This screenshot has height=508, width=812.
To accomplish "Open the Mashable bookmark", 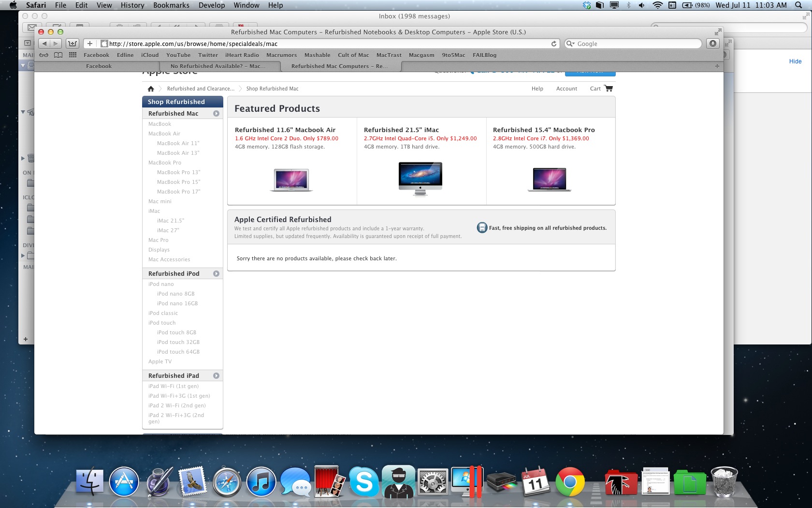I will click(x=317, y=55).
